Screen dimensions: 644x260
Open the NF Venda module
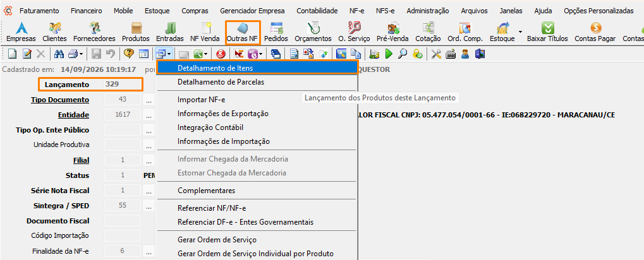pyautogui.click(x=205, y=33)
